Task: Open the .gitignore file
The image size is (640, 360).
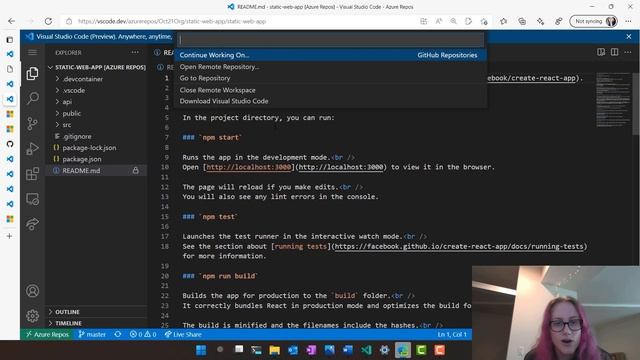Action: click(96, 136)
